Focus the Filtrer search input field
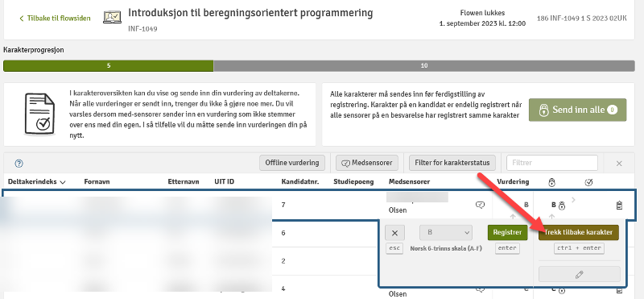This screenshot has height=299, width=644. [x=552, y=163]
